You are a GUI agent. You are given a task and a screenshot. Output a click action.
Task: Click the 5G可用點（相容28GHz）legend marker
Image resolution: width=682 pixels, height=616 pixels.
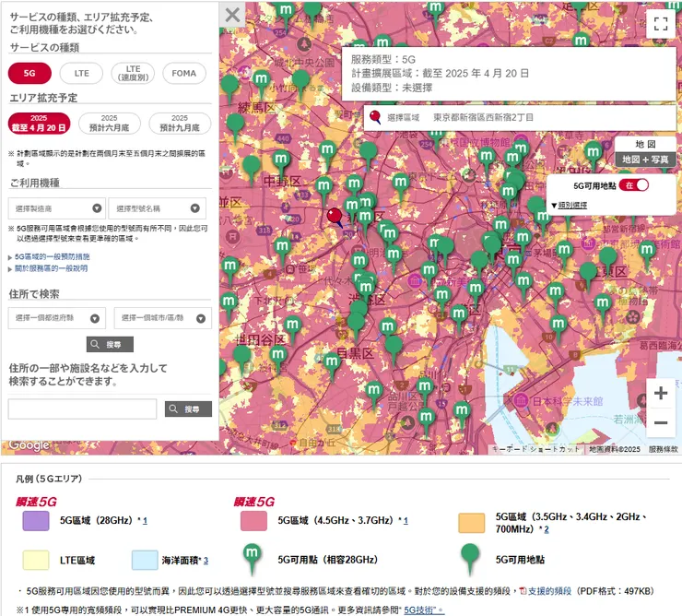point(252,559)
